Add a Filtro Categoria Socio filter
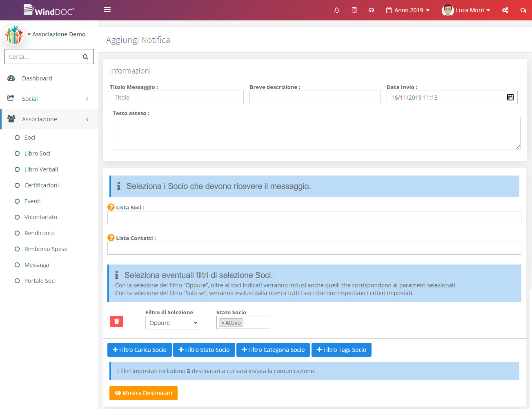The image size is (532, 409). [x=273, y=350]
